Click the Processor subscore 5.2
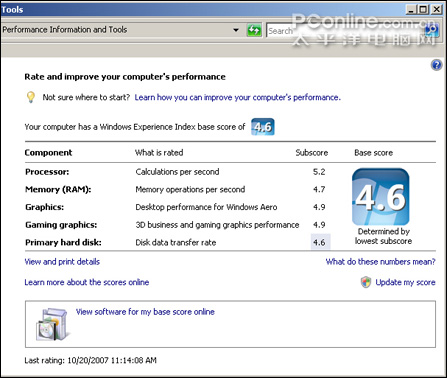This screenshot has height=378, width=447. tap(319, 172)
